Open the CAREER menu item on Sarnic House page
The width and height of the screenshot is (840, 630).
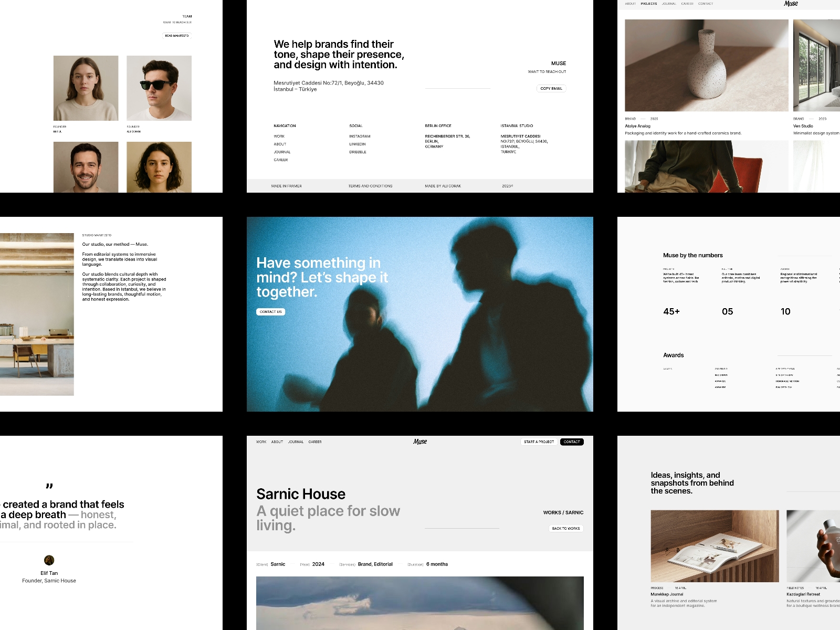[315, 442]
